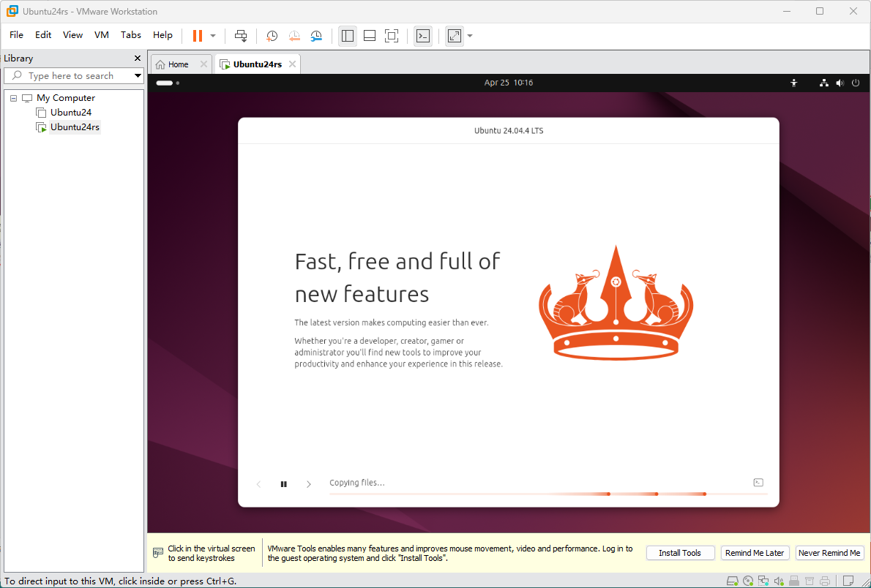The width and height of the screenshot is (871, 588).
Task: Open the Ubuntu clock Apr 25 10:16
Action: coord(508,83)
